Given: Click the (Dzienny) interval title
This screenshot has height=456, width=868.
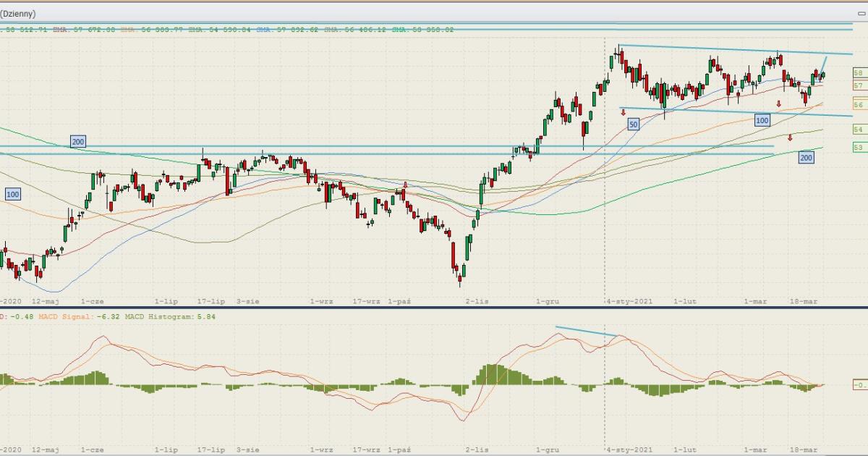Looking at the screenshot, I should coord(18,13).
